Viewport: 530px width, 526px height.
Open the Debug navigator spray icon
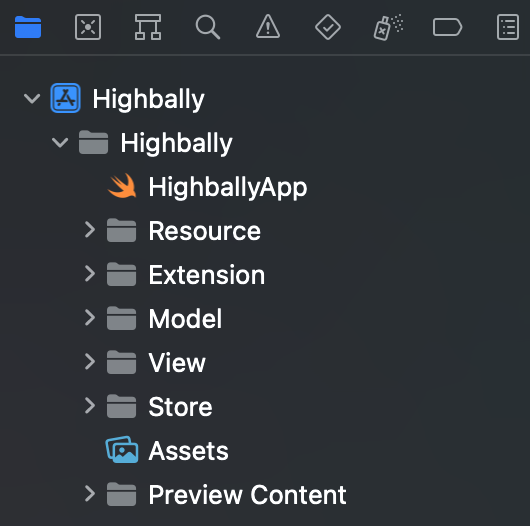[x=388, y=27]
